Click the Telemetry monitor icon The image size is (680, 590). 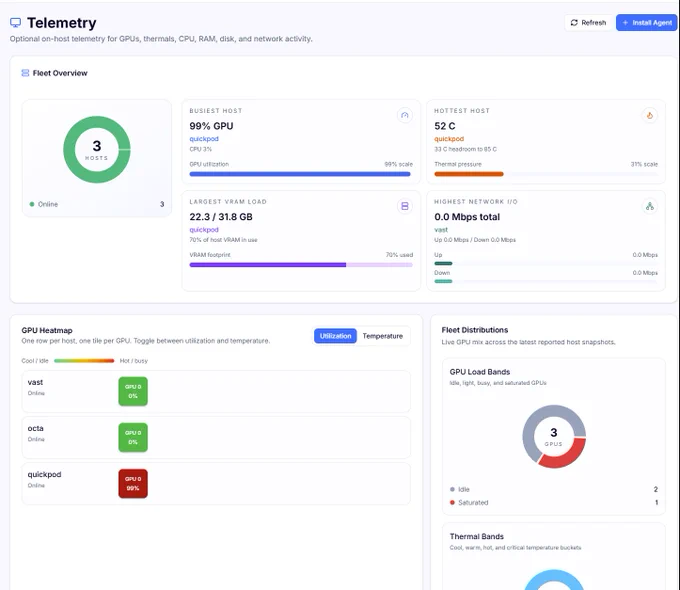(16, 23)
